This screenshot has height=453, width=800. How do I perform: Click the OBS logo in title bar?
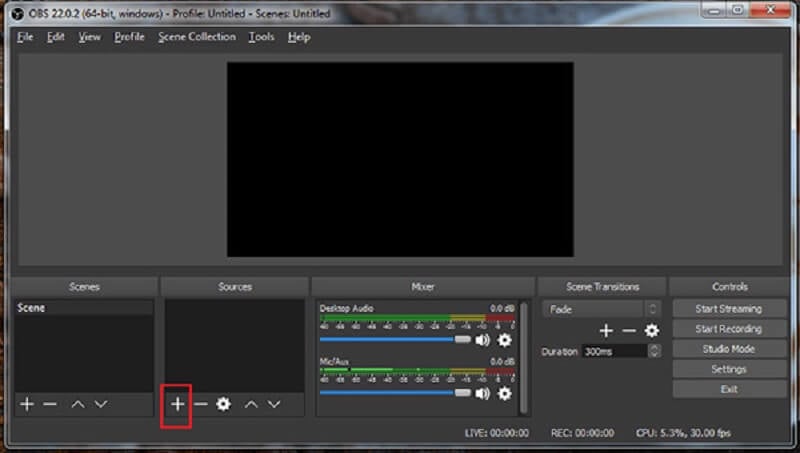(18, 14)
